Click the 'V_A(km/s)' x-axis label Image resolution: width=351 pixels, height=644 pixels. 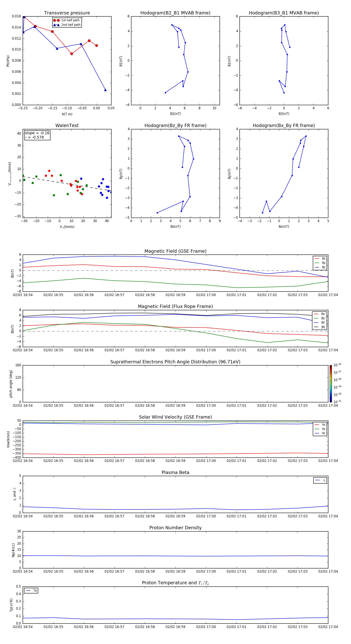(x=67, y=227)
